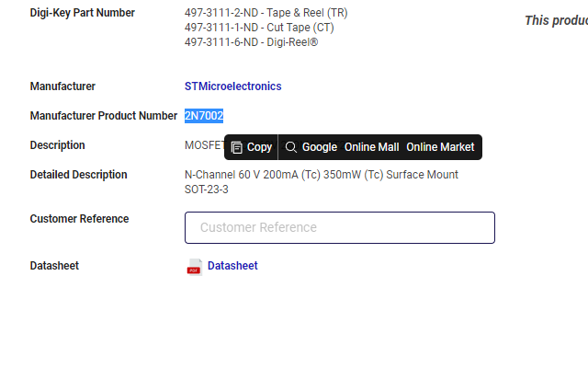Open the red PDF datasheet icon

195,267
